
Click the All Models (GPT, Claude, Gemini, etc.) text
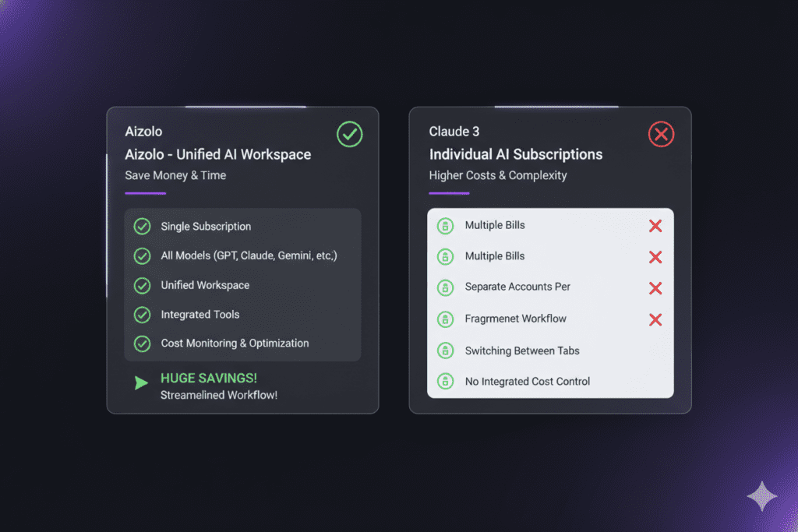pyautogui.click(x=249, y=255)
